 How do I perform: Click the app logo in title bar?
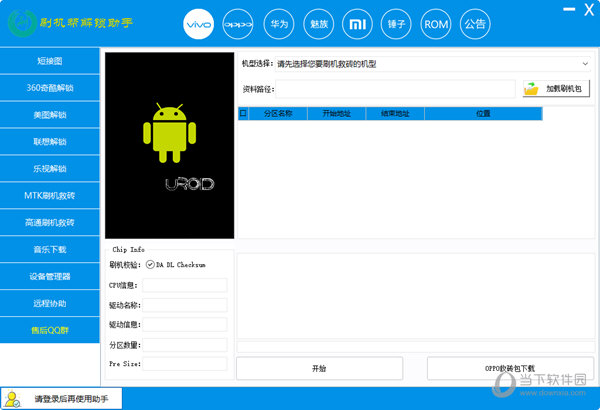click(22, 23)
